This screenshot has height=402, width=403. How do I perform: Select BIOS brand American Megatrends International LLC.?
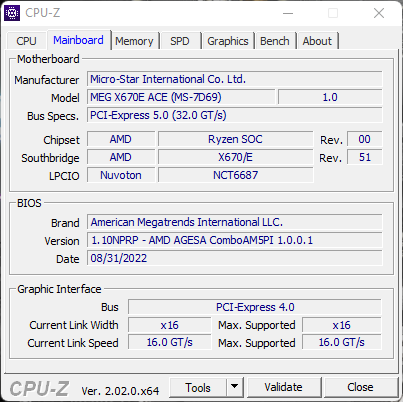(235, 222)
